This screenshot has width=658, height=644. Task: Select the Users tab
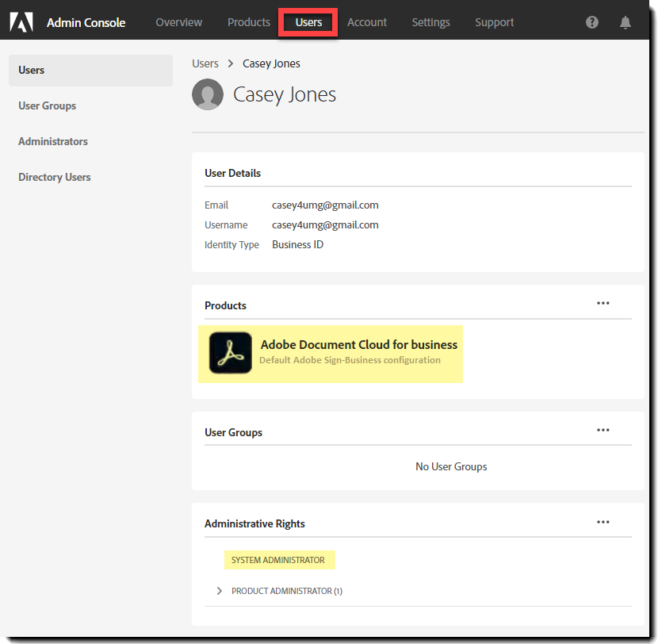(x=308, y=22)
